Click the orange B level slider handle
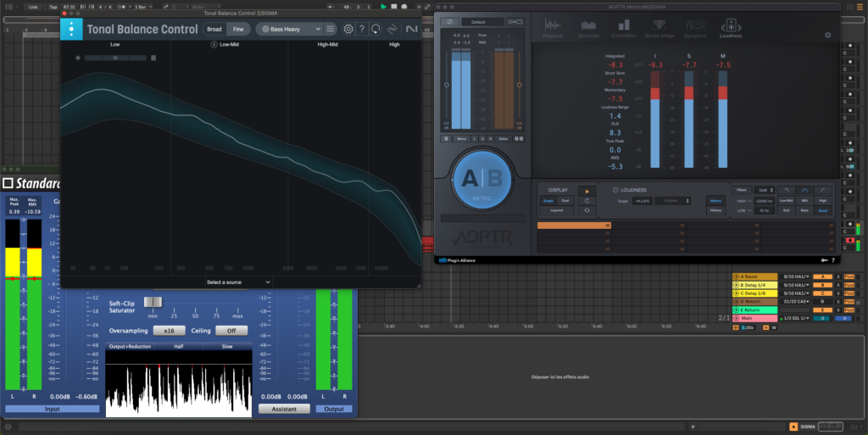868x435 pixels. pyautogui.click(x=520, y=86)
